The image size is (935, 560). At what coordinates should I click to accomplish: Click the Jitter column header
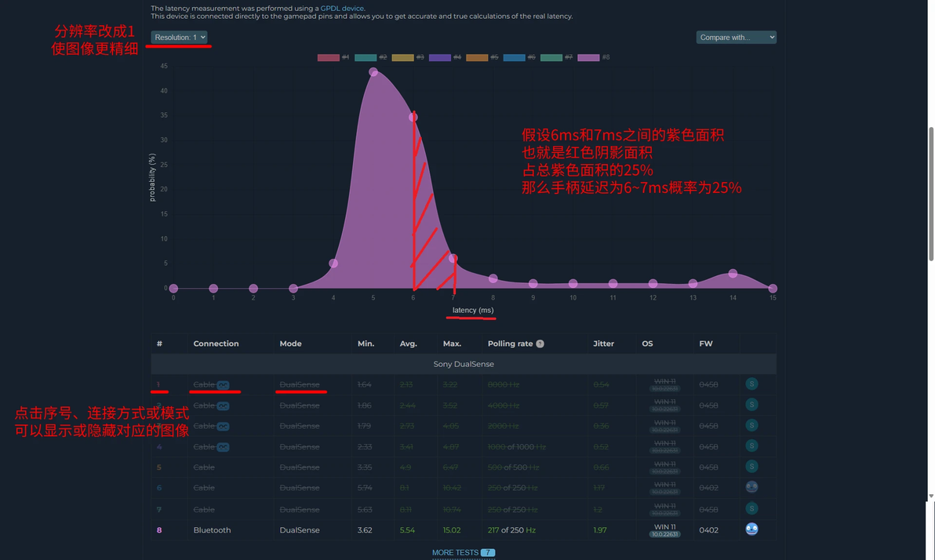pos(603,344)
